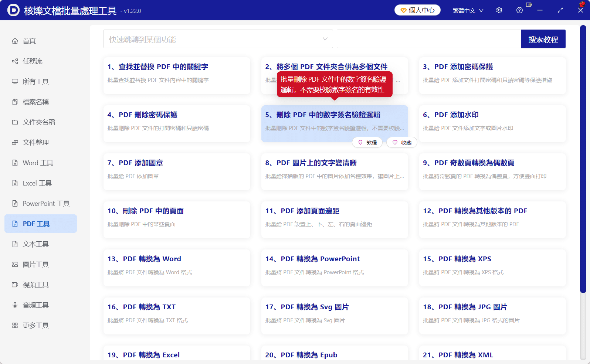Click the folder icon for 文件夾名稱
This screenshot has height=364, width=590.
pos(15,122)
